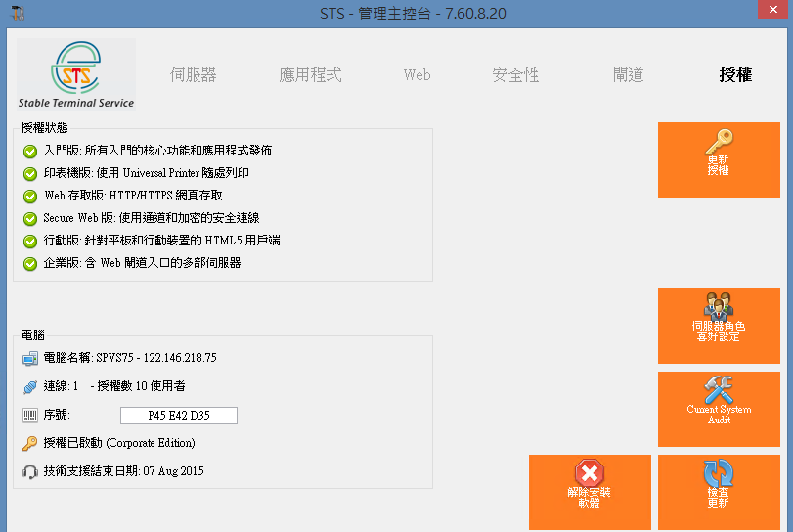Click the text 連線: 1 - 授權數 10 使用者

click(x=114, y=386)
